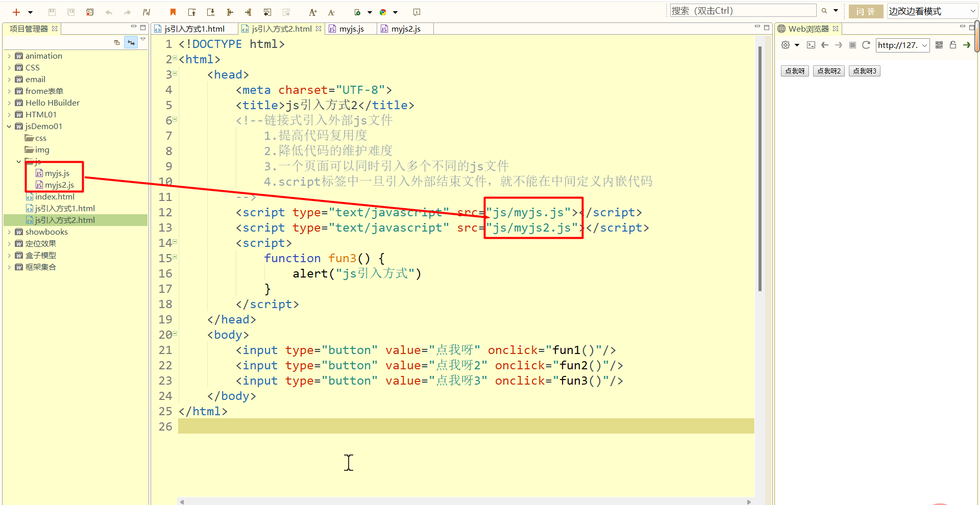The width and height of the screenshot is (980, 505).
Task: Open the Chrome preview dropdown arrow
Action: (x=395, y=12)
